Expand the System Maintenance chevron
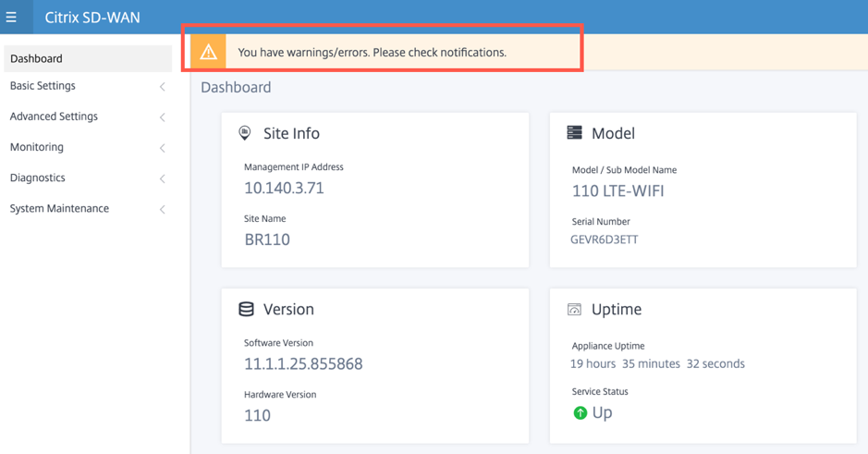The image size is (868, 454). (x=162, y=209)
